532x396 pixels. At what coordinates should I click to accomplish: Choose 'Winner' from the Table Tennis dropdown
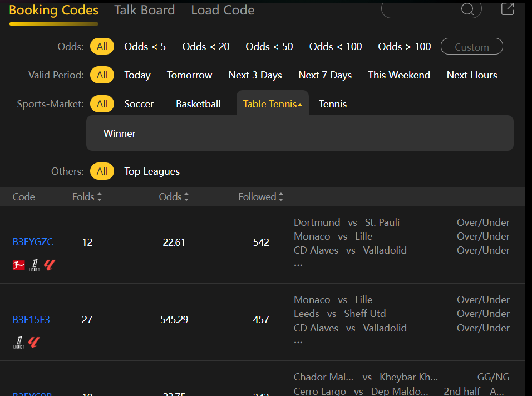pyautogui.click(x=119, y=133)
